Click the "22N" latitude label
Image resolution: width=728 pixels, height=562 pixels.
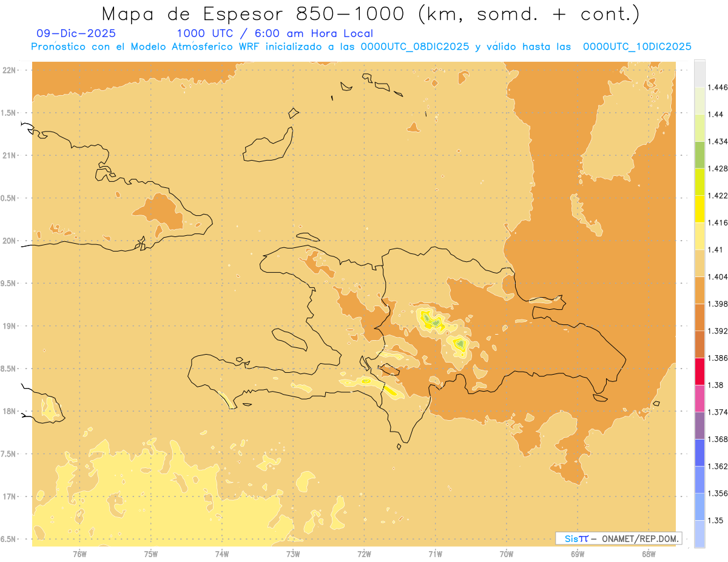10,70
